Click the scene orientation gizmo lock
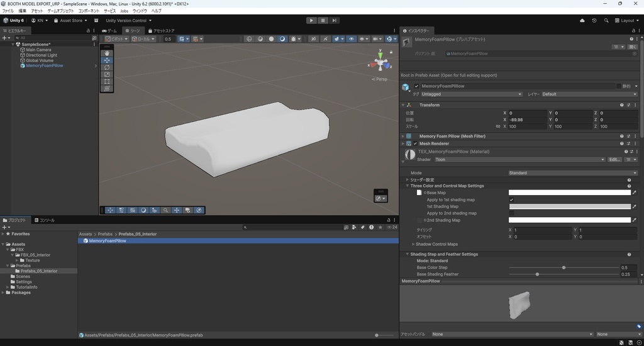 point(391,52)
